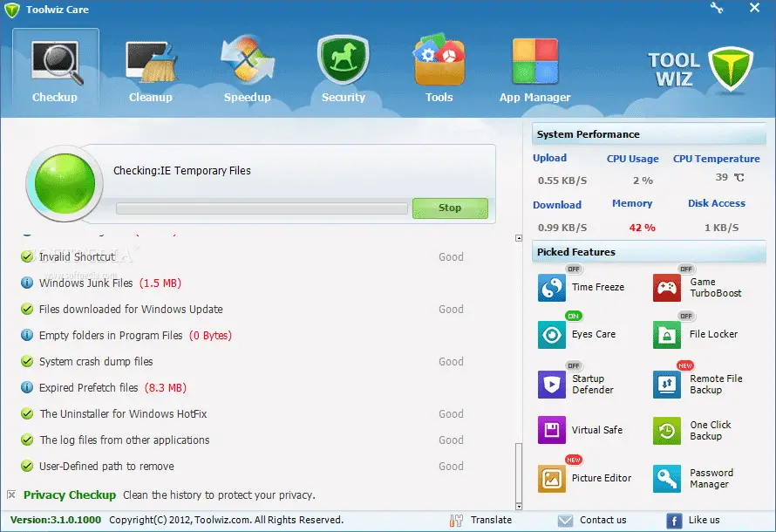The width and height of the screenshot is (776, 532).
Task: Launch the Time Freeze feature icon
Action: point(551,288)
